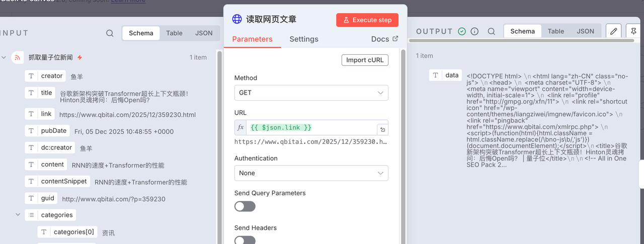This screenshot has height=244, width=644.
Task: Click the type icon of the title field
Action: [x=31, y=93]
